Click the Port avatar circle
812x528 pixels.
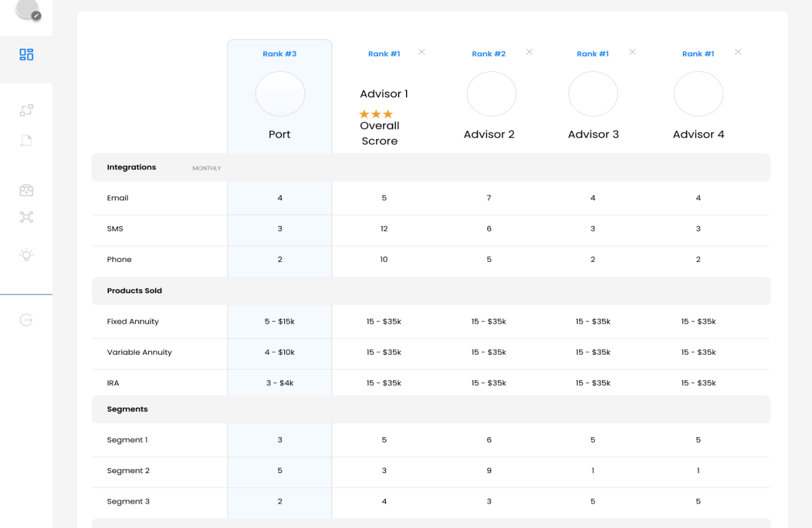tap(279, 94)
